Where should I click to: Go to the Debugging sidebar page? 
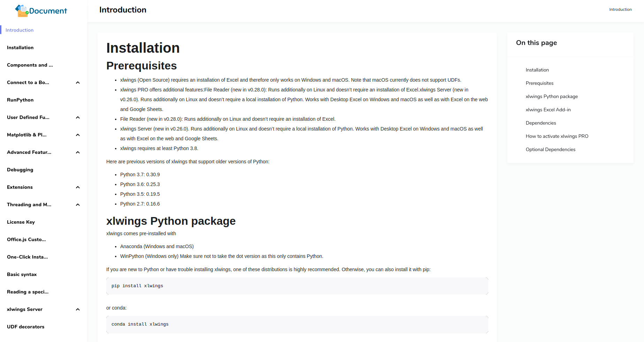pos(20,170)
